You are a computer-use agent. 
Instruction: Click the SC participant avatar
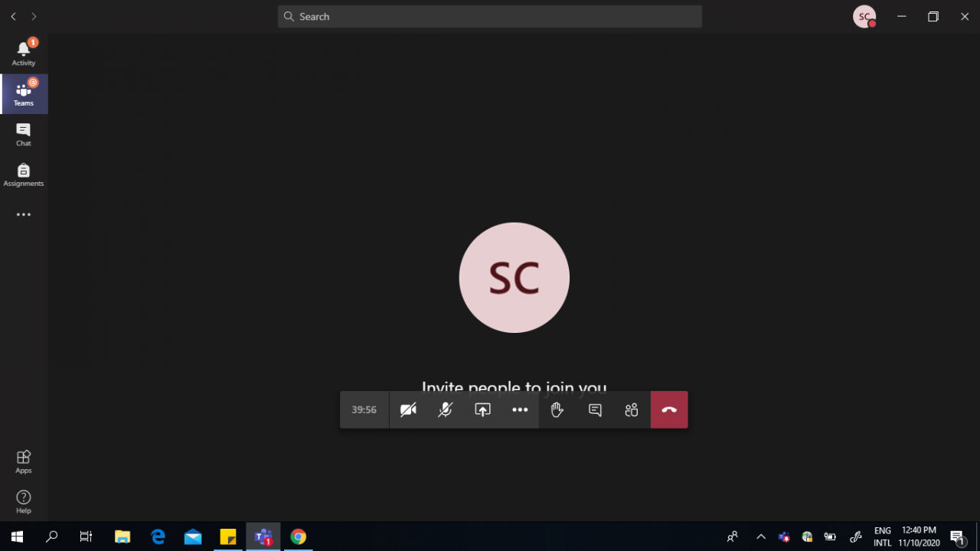pyautogui.click(x=514, y=278)
